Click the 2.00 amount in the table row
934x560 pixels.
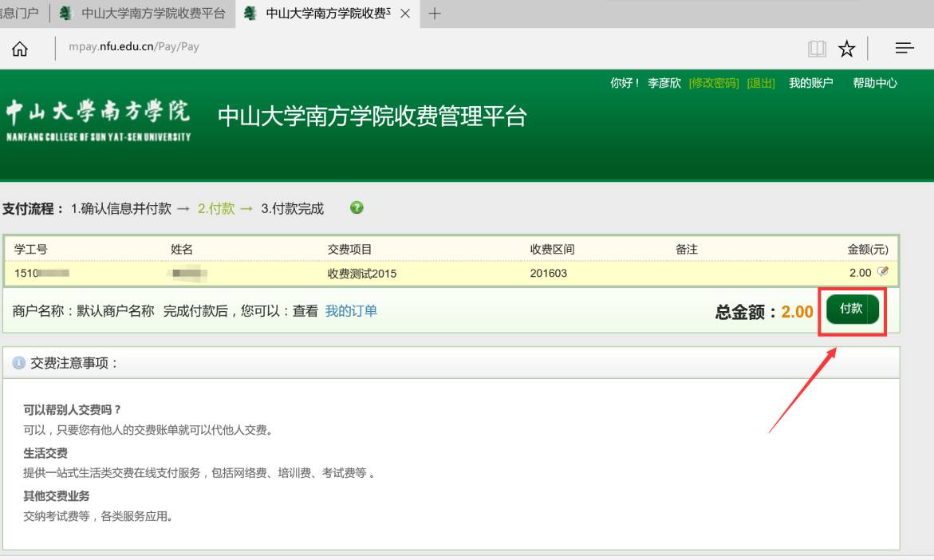pyautogui.click(x=860, y=273)
